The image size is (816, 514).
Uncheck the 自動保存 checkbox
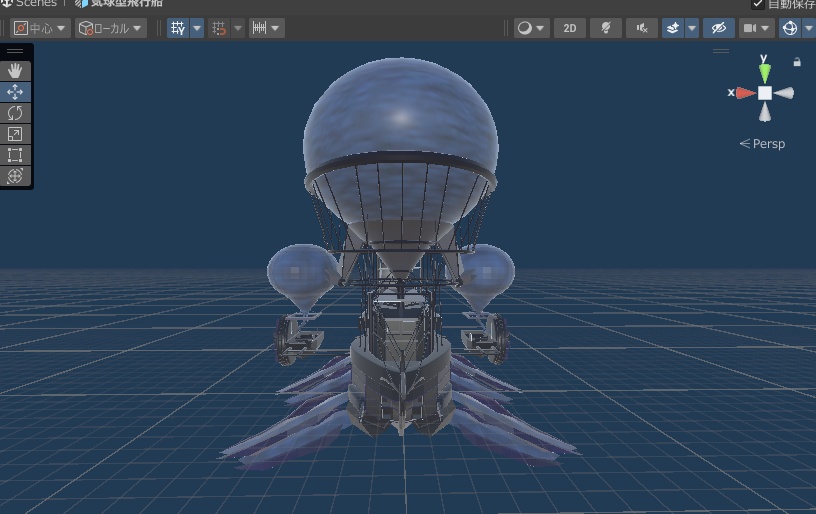758,4
